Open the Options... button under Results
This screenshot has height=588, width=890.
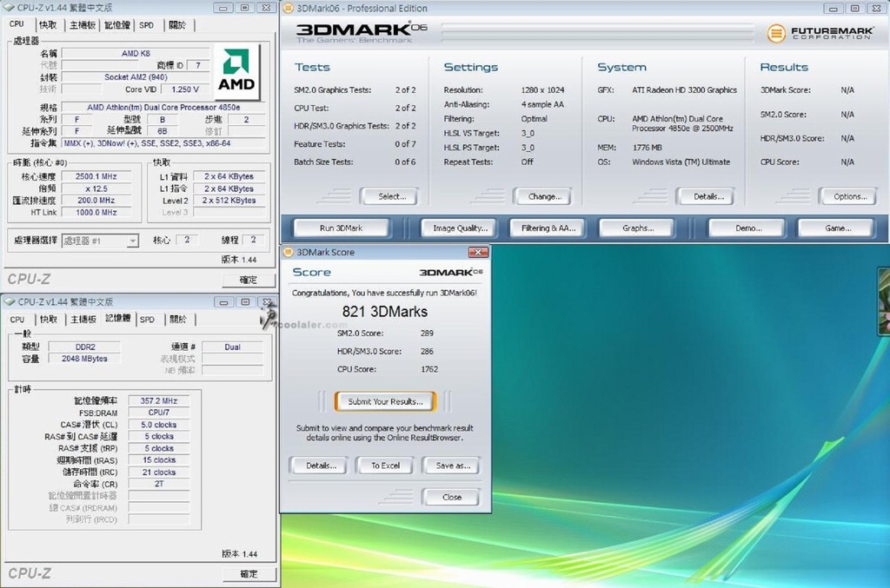point(850,197)
